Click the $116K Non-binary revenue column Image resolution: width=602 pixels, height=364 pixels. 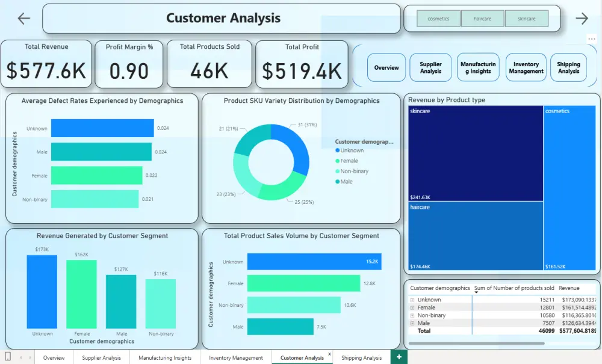[161, 304]
